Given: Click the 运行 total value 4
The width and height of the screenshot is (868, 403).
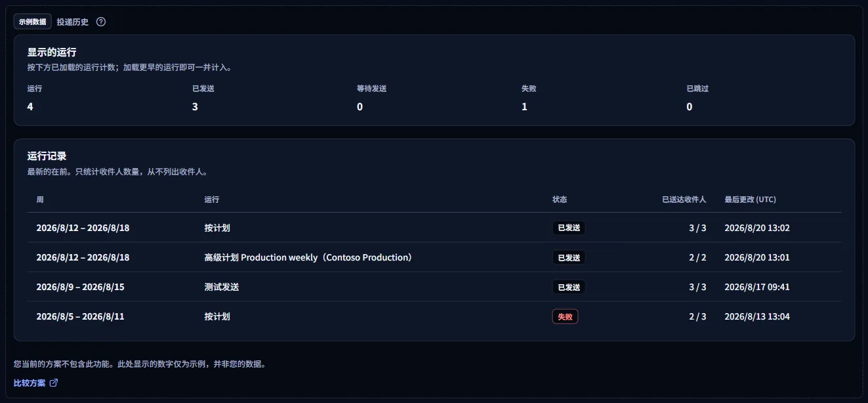Looking at the screenshot, I should pos(30,106).
